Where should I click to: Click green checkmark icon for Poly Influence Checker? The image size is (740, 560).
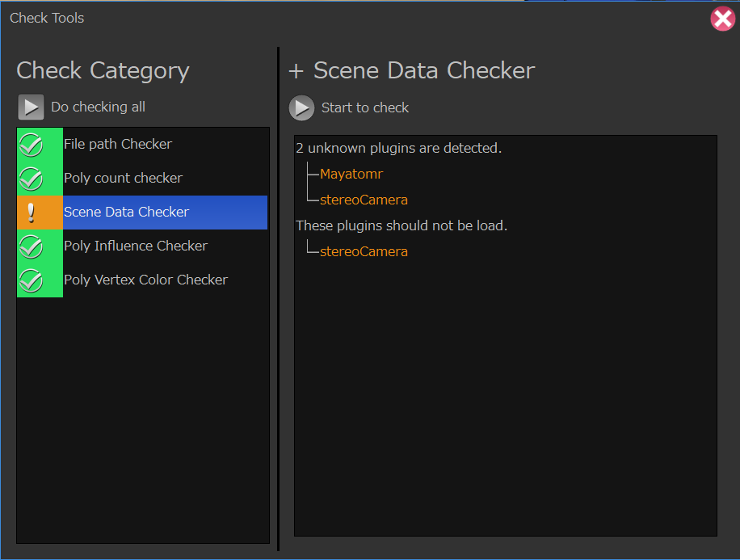click(x=31, y=246)
